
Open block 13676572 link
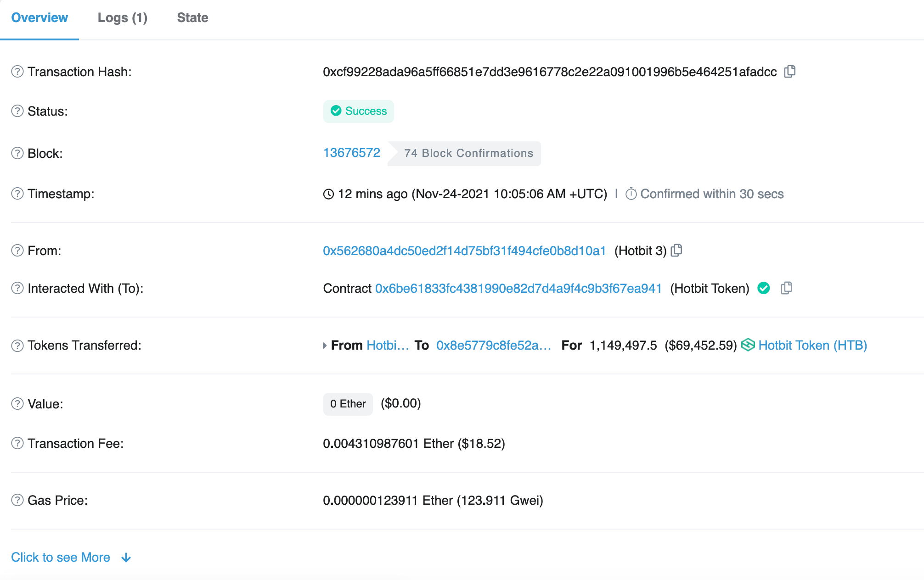[351, 153]
